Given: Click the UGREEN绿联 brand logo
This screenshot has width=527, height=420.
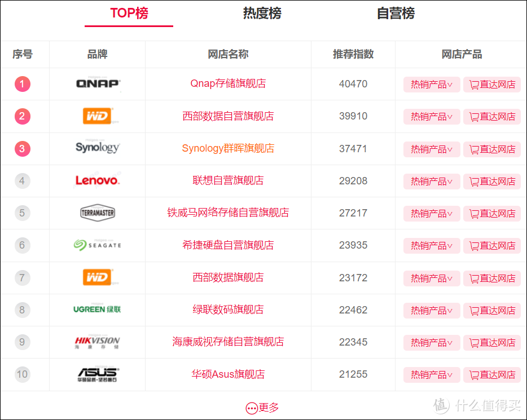Looking at the screenshot, I should point(97,309).
